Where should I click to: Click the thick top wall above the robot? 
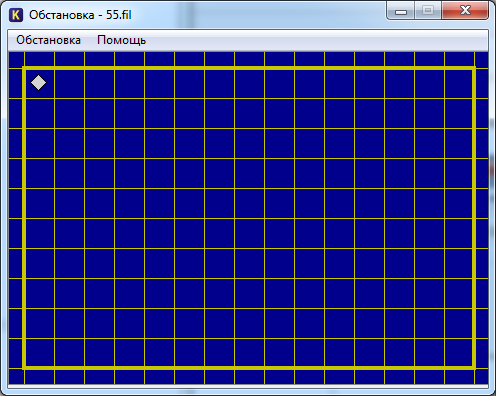pos(39,68)
